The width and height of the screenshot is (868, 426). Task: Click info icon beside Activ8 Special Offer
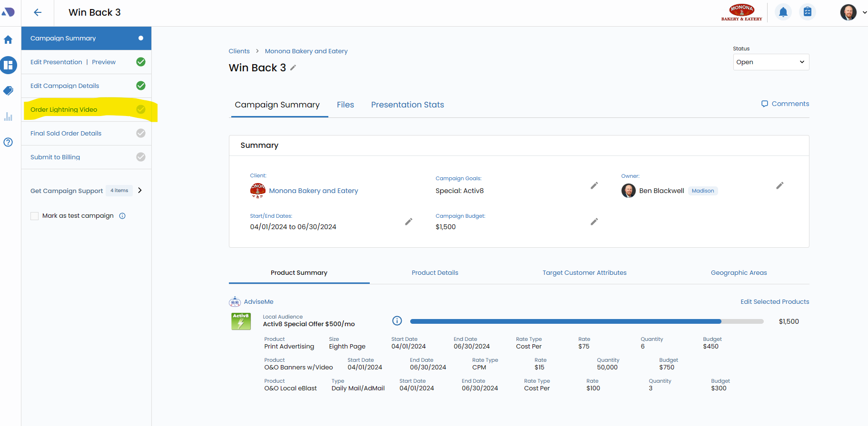pos(397,321)
